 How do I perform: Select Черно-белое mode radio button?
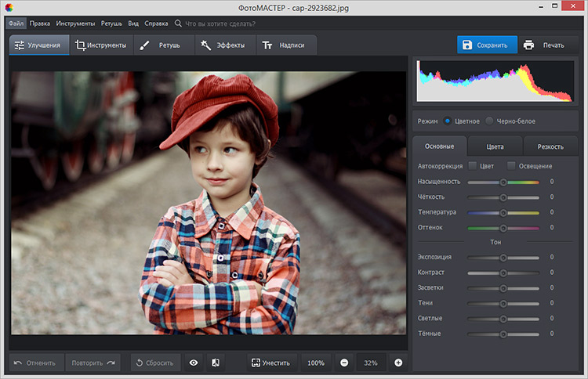pos(490,121)
